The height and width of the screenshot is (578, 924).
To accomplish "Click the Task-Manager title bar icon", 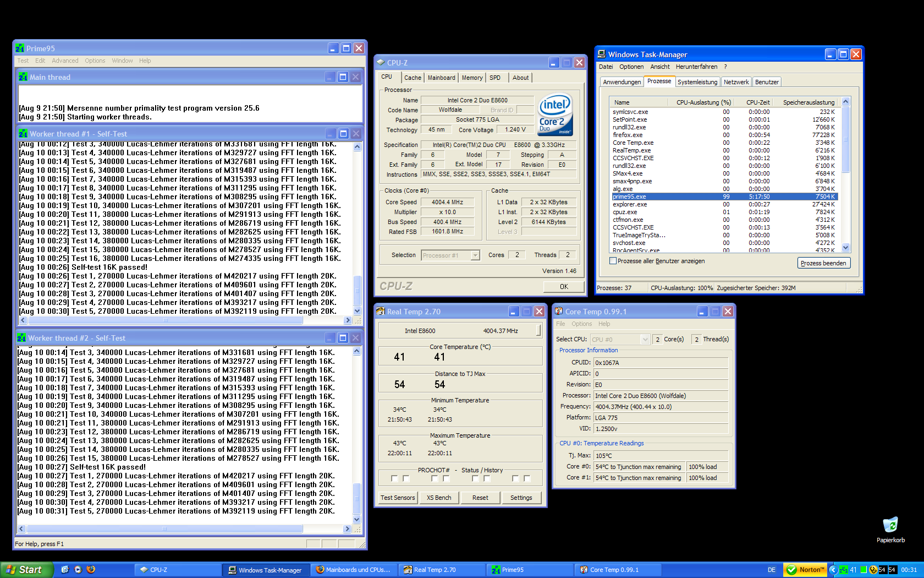I will (602, 54).
